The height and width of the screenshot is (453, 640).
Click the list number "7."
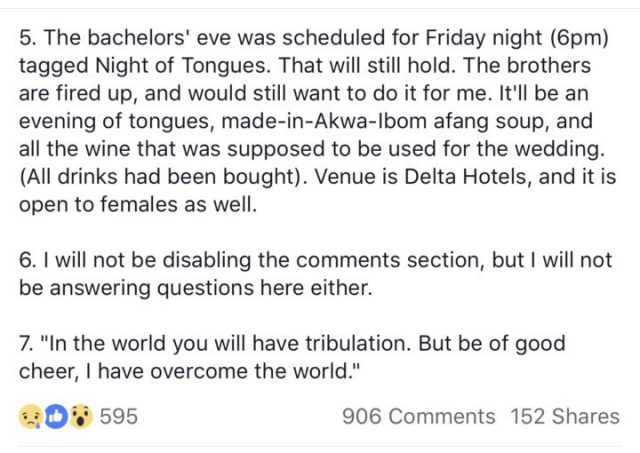pos(28,345)
